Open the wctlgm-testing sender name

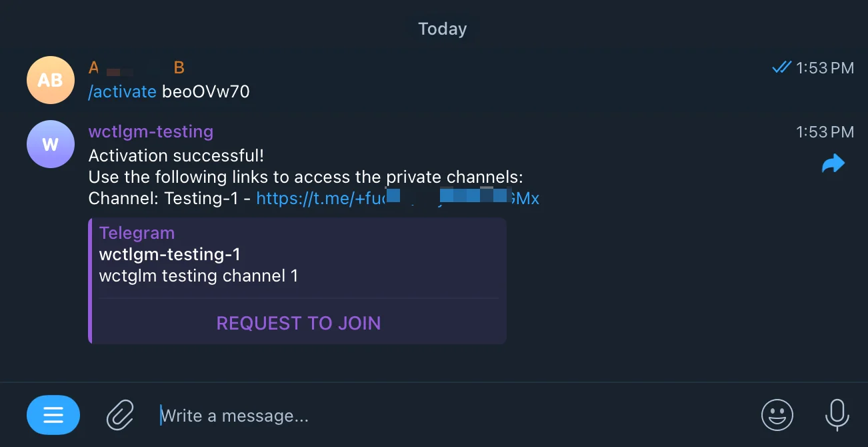coord(151,131)
